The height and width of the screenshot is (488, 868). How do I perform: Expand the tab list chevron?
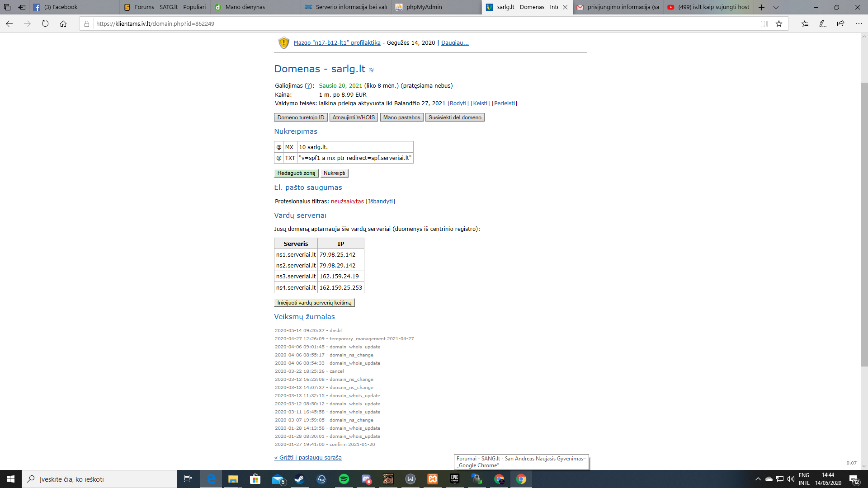[776, 7]
